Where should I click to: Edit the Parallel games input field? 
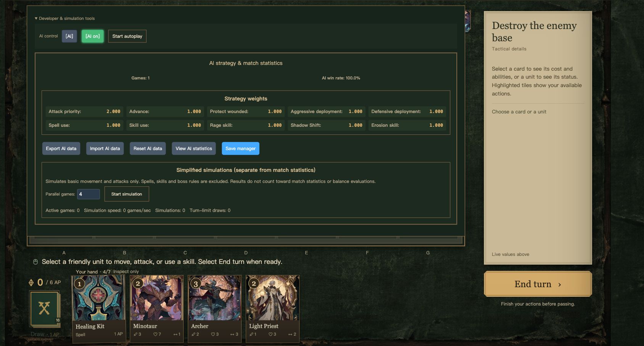[89, 194]
